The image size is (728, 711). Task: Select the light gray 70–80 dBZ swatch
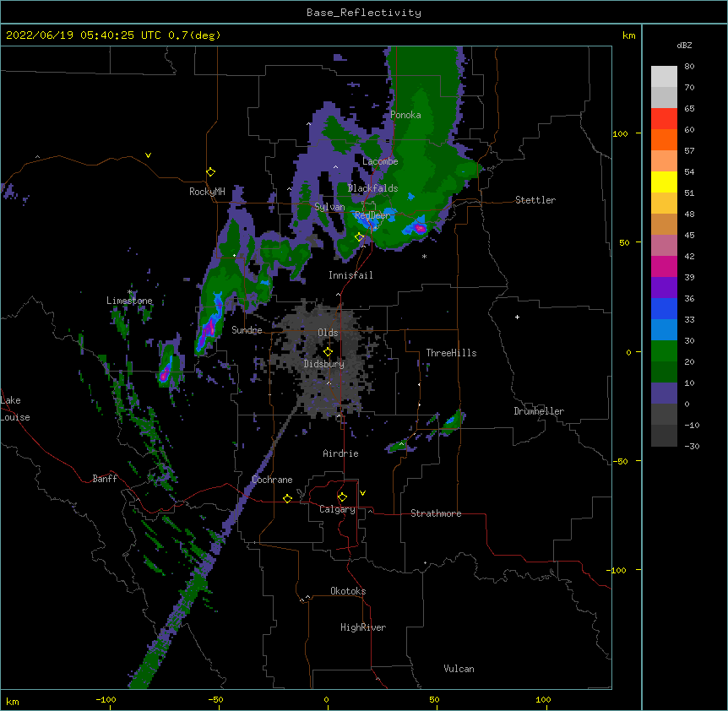[x=664, y=77]
